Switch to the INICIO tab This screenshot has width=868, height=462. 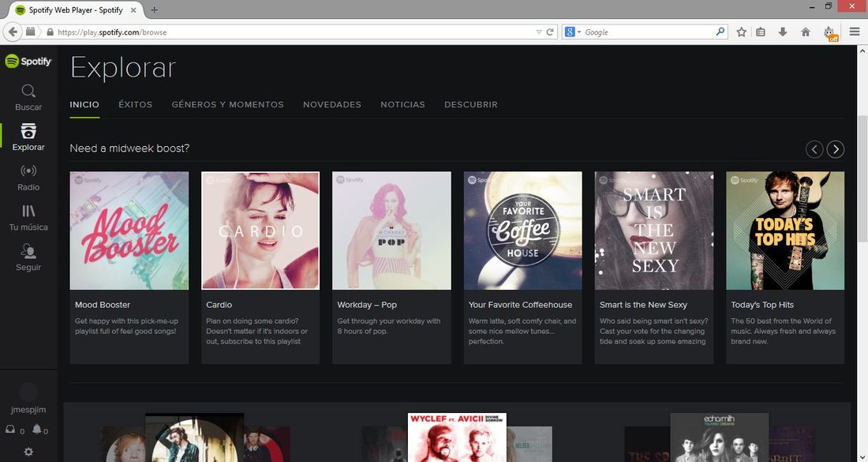click(84, 104)
